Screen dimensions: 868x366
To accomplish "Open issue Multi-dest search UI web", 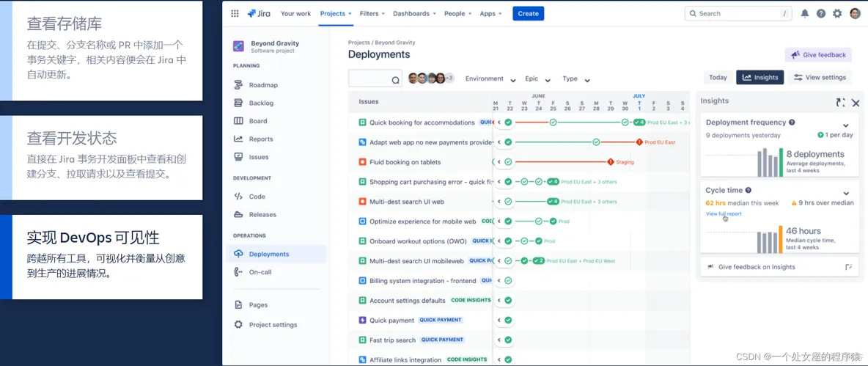I will [407, 202].
